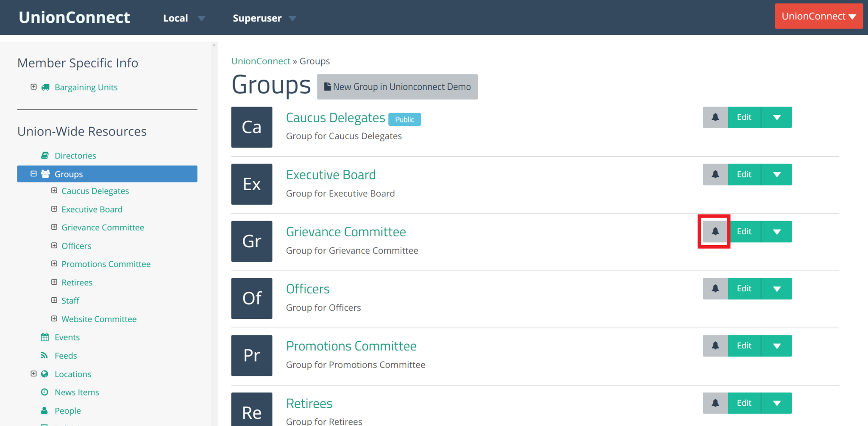Screen dimensions: 868x426
Task: Click the bell icon for Executive Board
Action: point(715,174)
